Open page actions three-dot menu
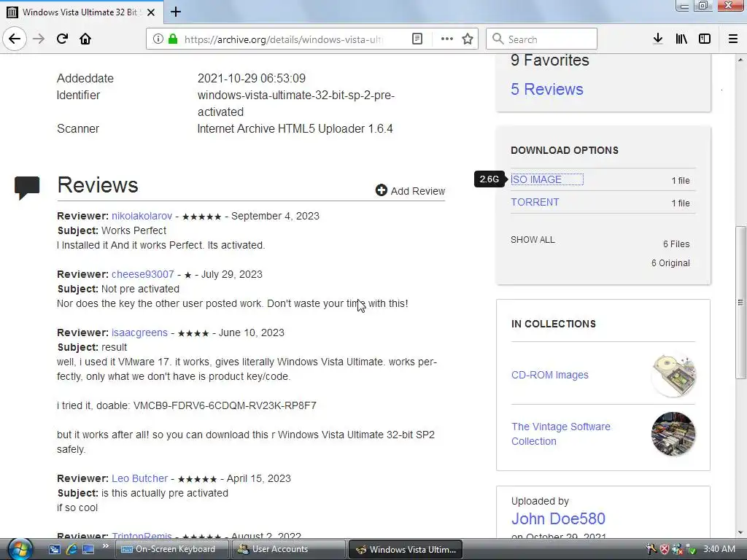Image resolution: width=747 pixels, height=560 pixels. pos(447,39)
